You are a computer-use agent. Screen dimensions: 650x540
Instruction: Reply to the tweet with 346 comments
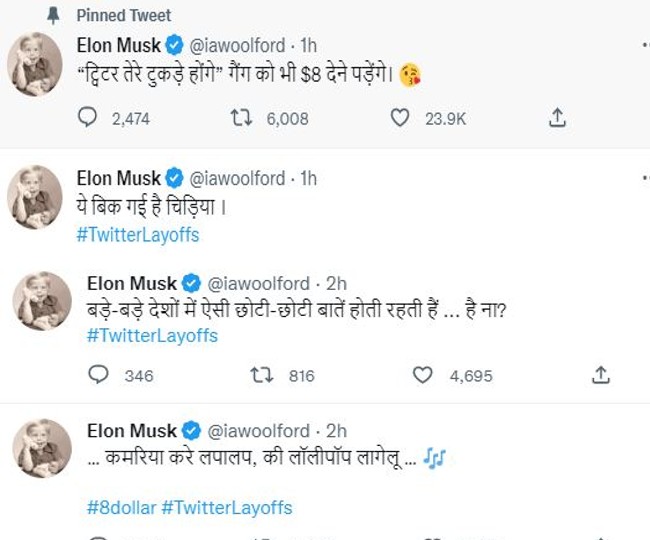point(99,375)
